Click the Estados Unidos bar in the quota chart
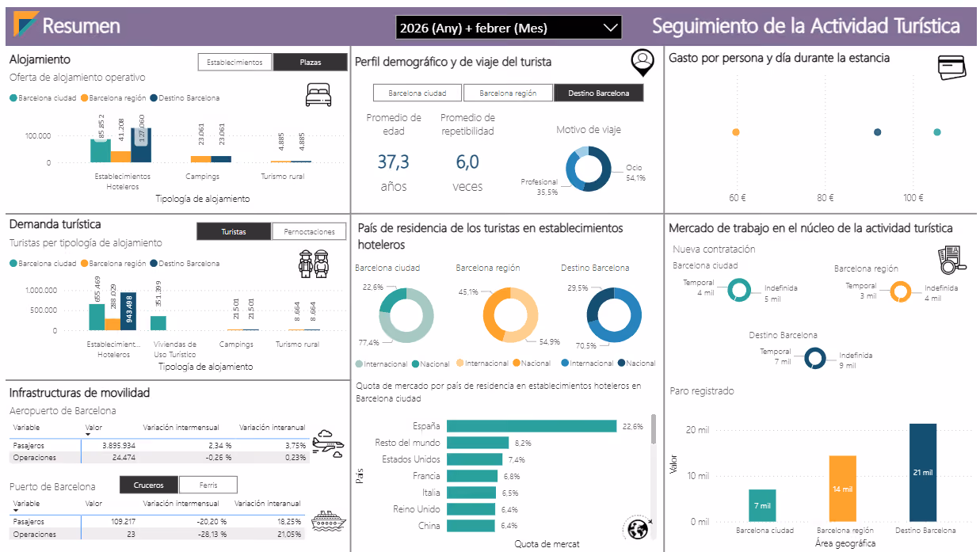This screenshot has width=980, height=552. pos(475,459)
